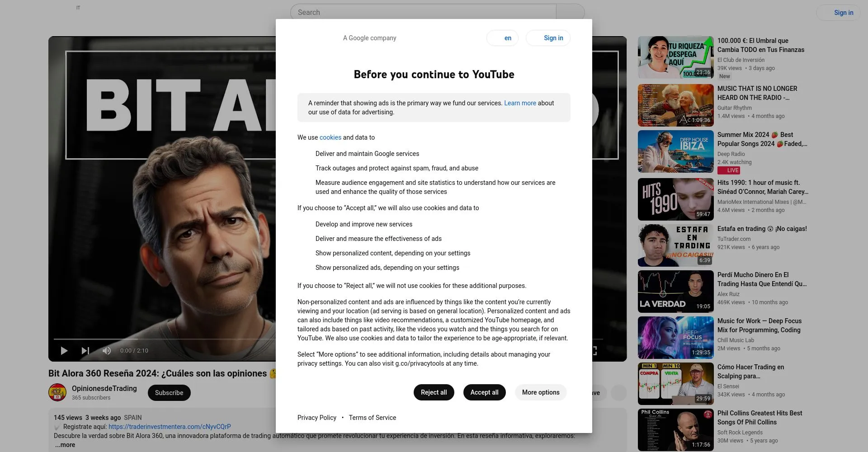Open the 'cookies' link
The height and width of the screenshot is (452, 868).
tap(330, 137)
